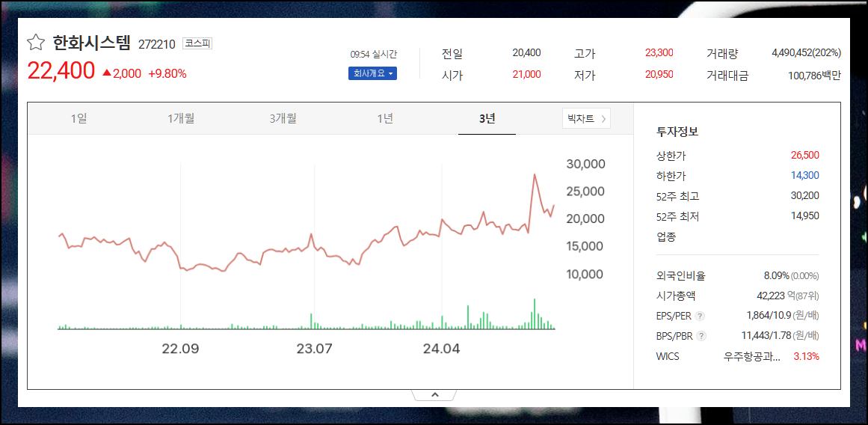868x425 pixels.
Task: Click the 23.07 date axis label
Action: (315, 349)
